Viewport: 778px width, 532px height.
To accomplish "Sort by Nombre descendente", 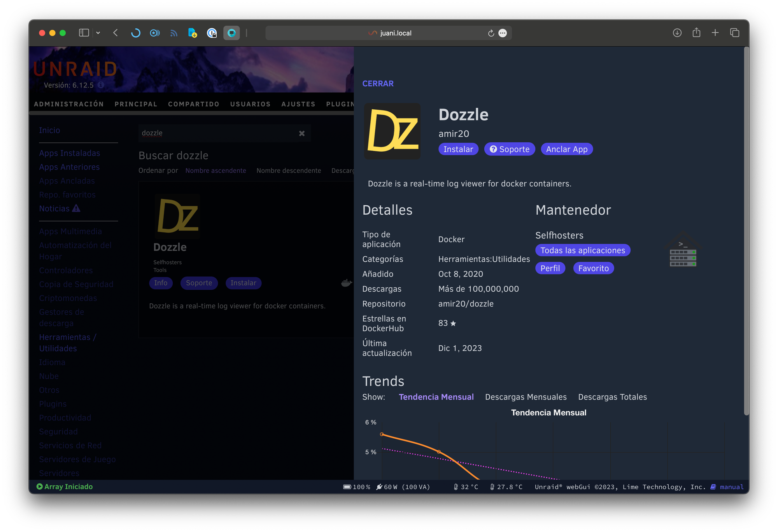I will pyautogui.click(x=289, y=171).
